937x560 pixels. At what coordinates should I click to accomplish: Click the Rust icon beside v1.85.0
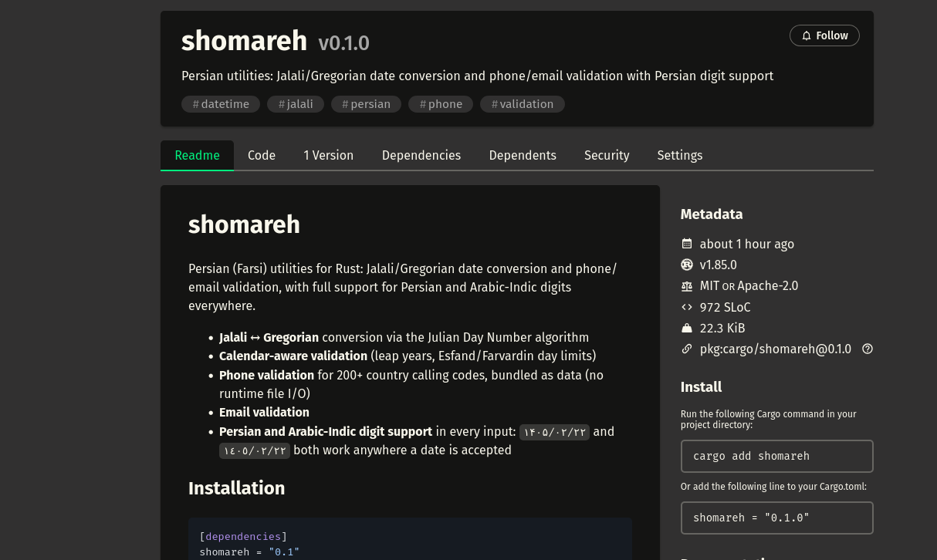click(687, 265)
